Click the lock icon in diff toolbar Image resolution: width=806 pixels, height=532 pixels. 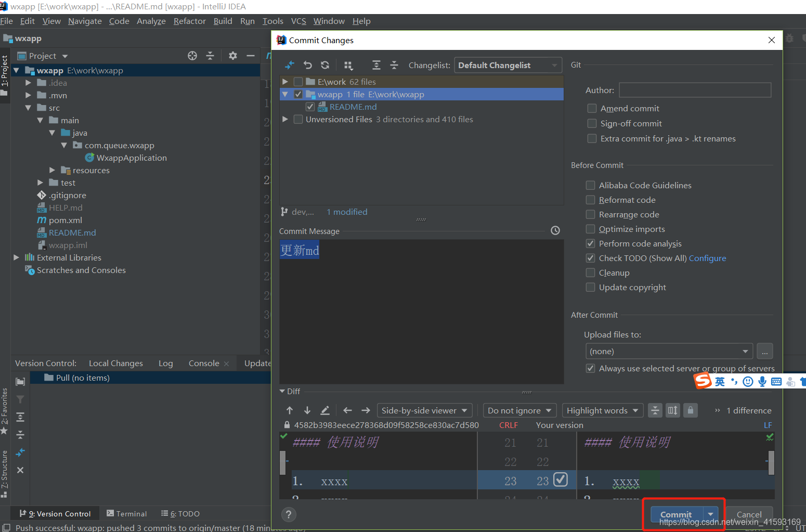(x=690, y=410)
